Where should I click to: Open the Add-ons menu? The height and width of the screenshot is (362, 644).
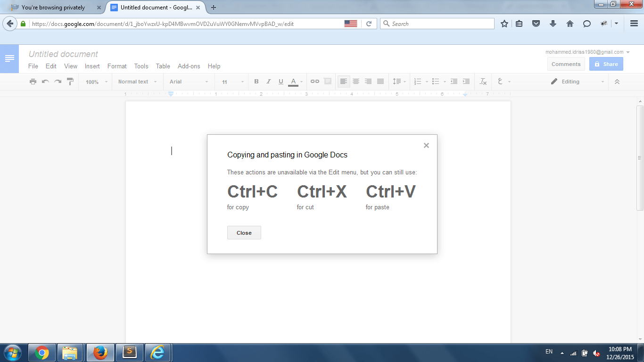[189, 66]
